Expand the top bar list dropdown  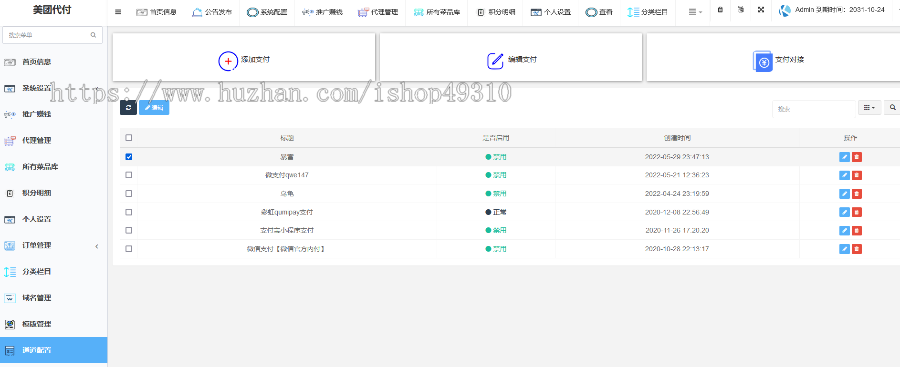tap(696, 11)
